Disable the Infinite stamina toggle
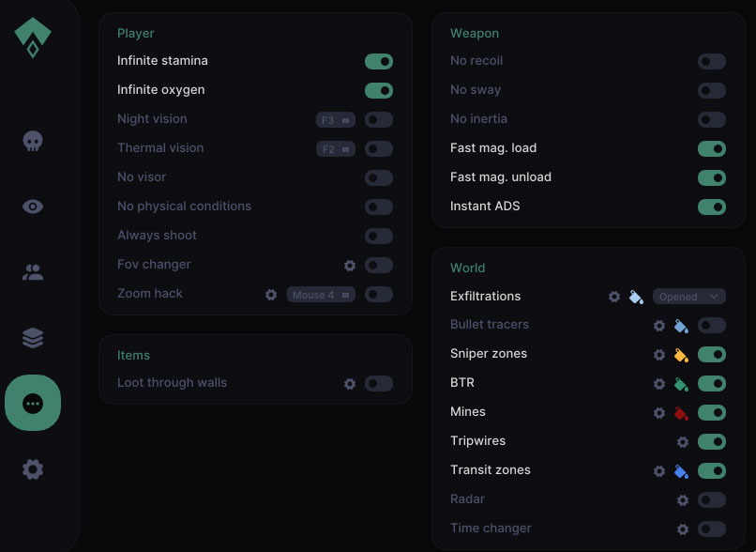This screenshot has width=756, height=552. (x=379, y=62)
